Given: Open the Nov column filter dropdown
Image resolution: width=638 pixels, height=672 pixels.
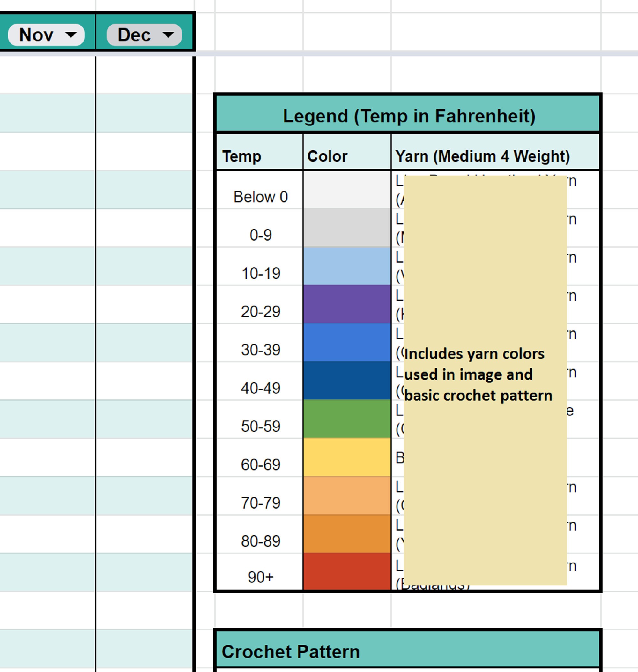Looking at the screenshot, I should [46, 34].
